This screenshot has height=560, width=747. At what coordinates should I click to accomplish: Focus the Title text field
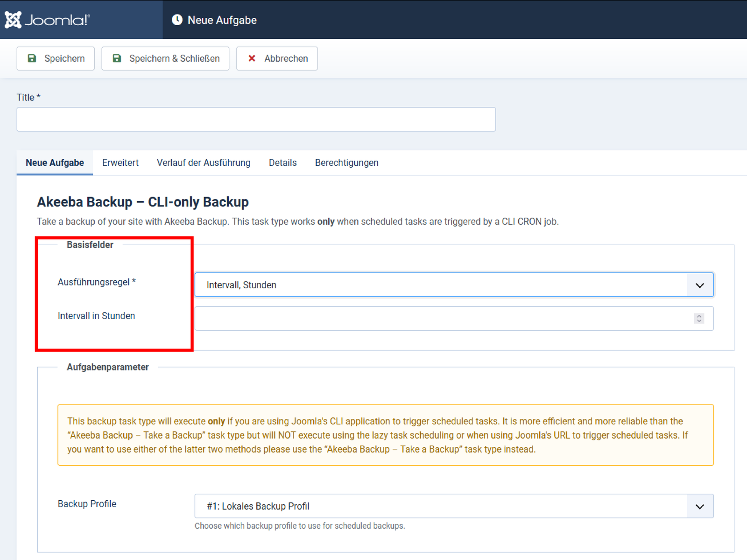click(256, 120)
